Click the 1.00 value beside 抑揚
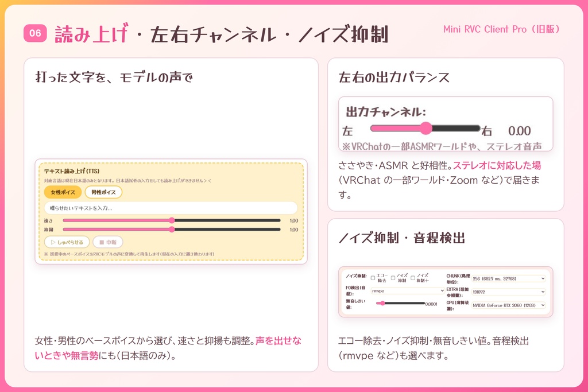The height and width of the screenshot is (392, 588). pos(294,230)
